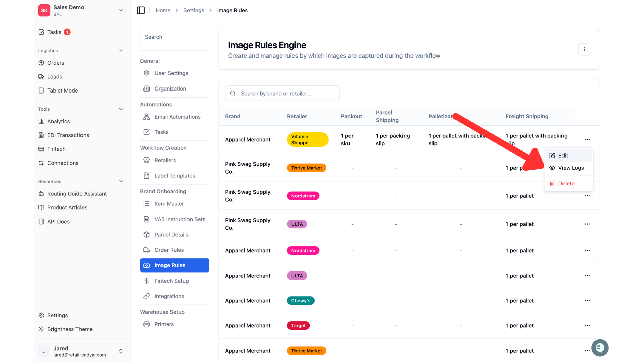Open Tablet Mode

tap(62, 90)
